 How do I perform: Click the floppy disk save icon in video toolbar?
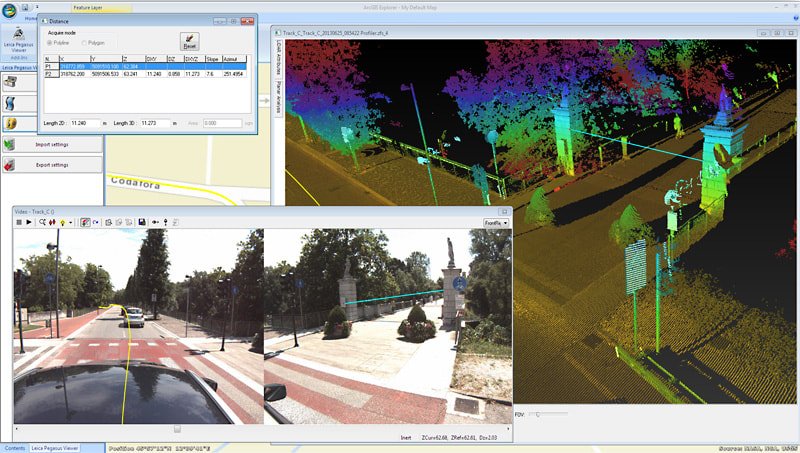pos(142,222)
